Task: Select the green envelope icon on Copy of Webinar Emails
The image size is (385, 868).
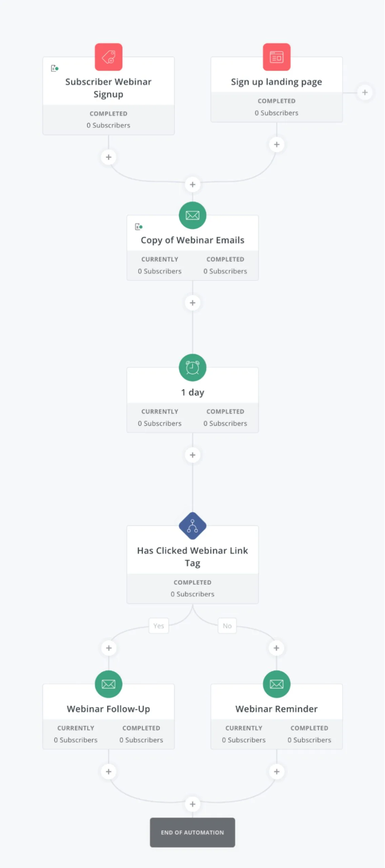Action: click(x=192, y=215)
